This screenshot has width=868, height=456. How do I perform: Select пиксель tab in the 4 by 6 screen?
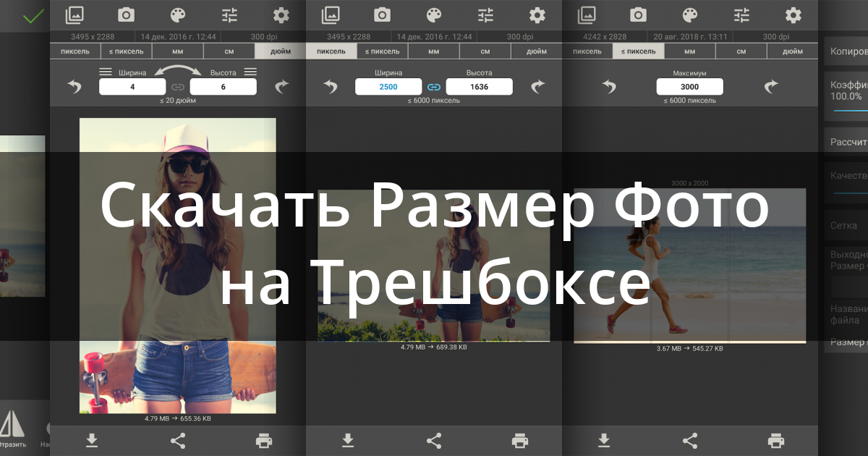(75, 51)
